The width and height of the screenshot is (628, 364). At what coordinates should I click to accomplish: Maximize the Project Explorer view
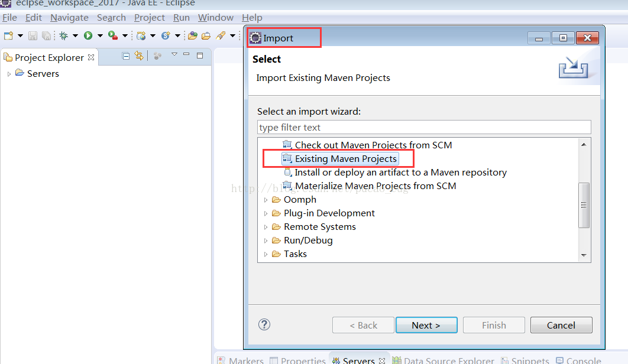200,56
